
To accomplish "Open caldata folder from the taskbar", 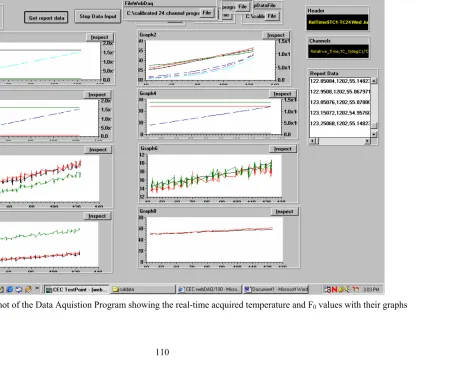I will [143, 290].
